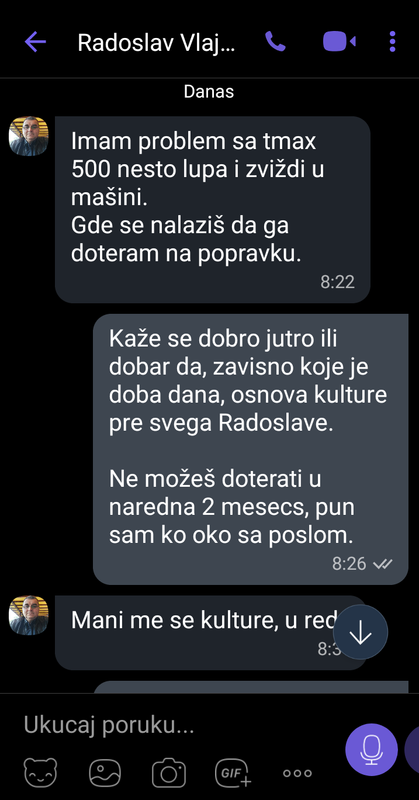Image resolution: width=419 pixels, height=800 pixels.
Task: Open the three-dot chat options menu
Action: pos(392,41)
